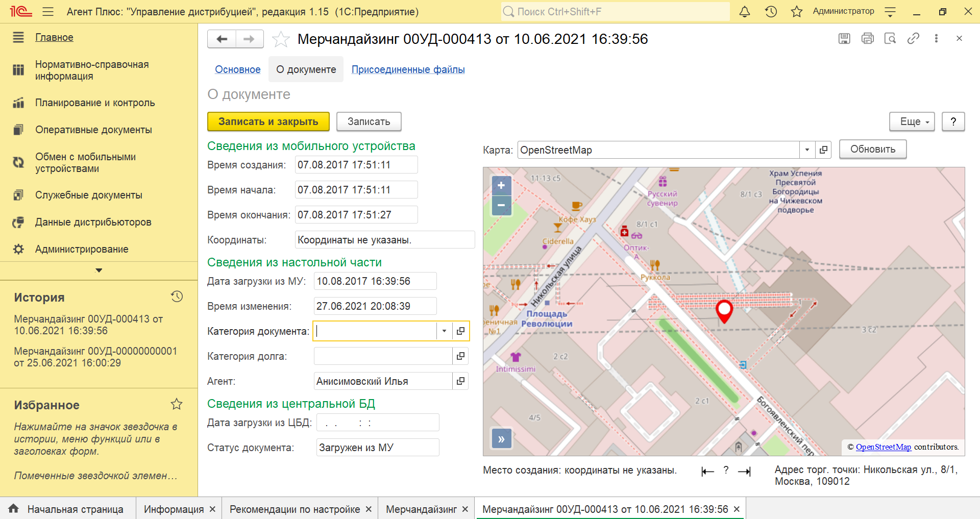Viewport: 980px width, 519px height.
Task: Click the Администратор user name
Action: point(843,11)
